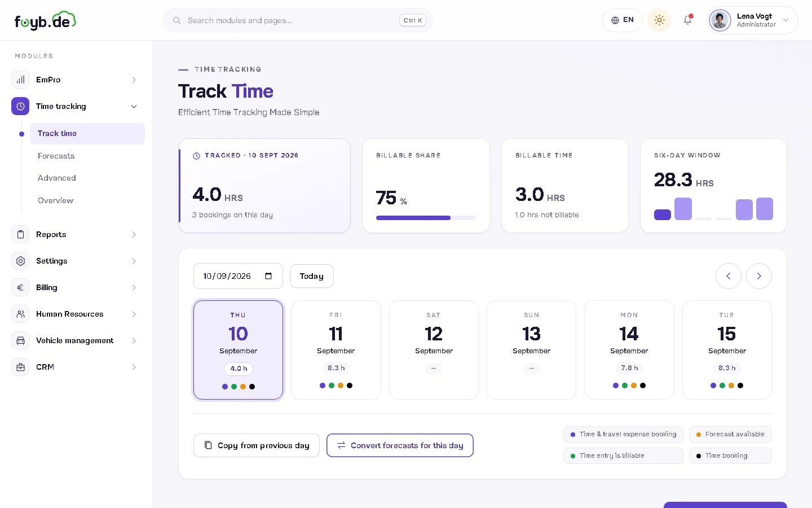Click the search magnifier icon
Image resolution: width=812 pixels, height=508 pixels.
(177, 20)
